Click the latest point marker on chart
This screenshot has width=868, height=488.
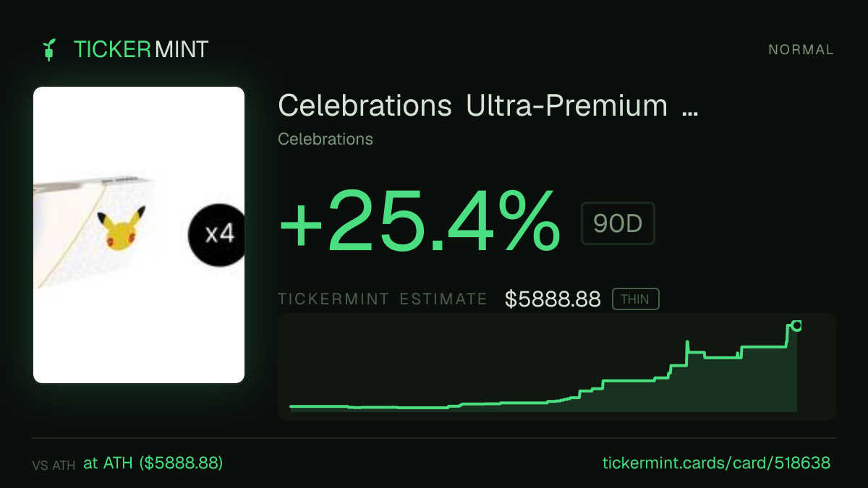pyautogui.click(x=796, y=325)
